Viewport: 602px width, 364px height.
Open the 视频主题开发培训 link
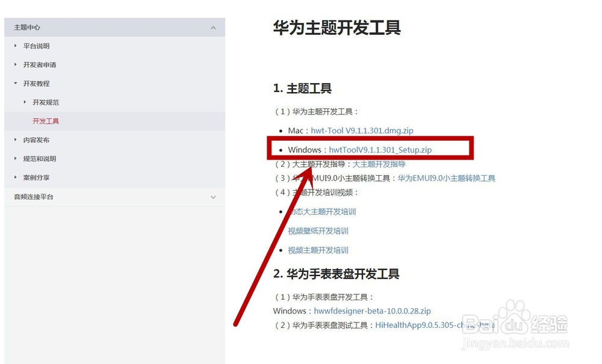(318, 250)
